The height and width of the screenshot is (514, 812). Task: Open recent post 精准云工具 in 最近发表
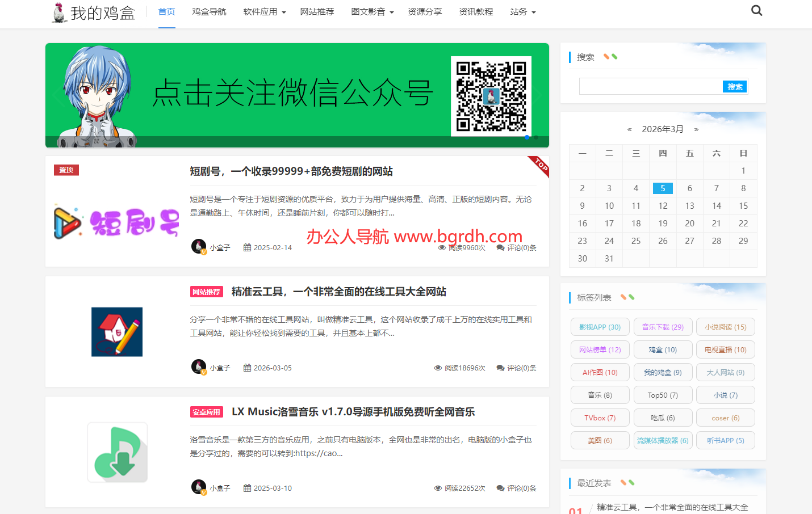pyautogui.click(x=672, y=507)
